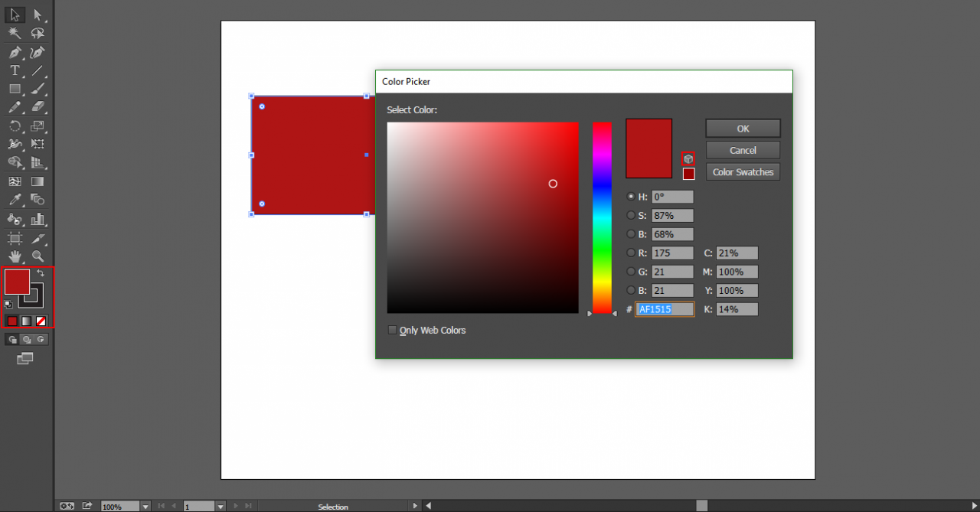Open the artboard number dropdown
Image resolution: width=980 pixels, height=512 pixels.
tap(220, 507)
